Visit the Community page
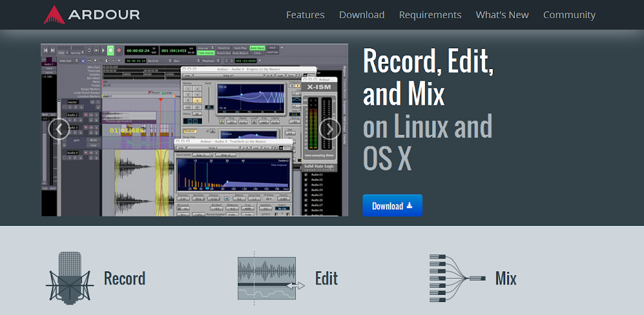Screen dimensions: 644x315 569,15
